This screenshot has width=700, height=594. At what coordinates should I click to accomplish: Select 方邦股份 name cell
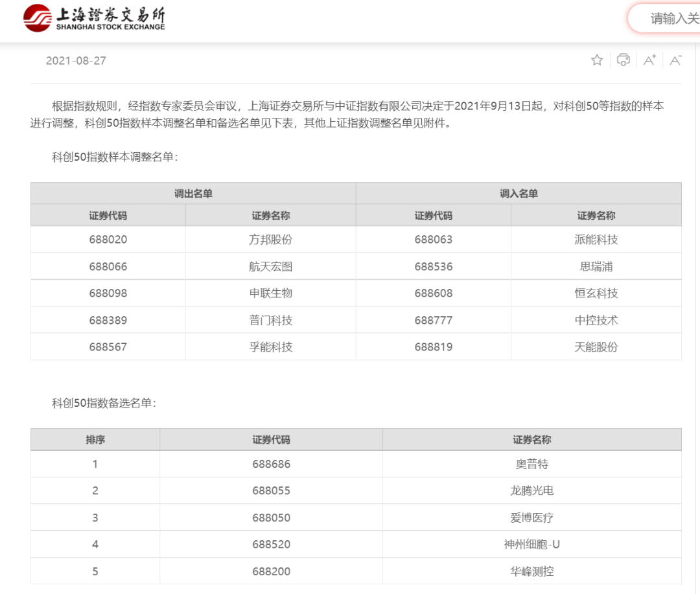point(270,240)
